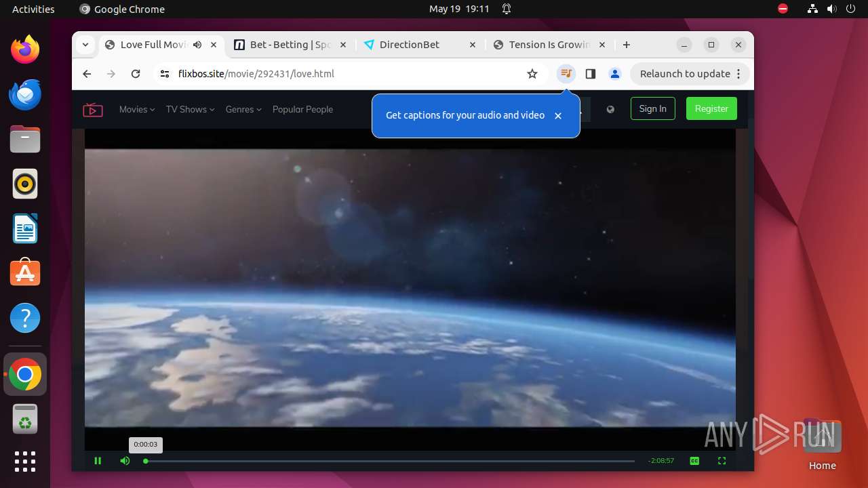The height and width of the screenshot is (488, 868).
Task: Expand the Genres menu
Action: [x=243, y=109]
